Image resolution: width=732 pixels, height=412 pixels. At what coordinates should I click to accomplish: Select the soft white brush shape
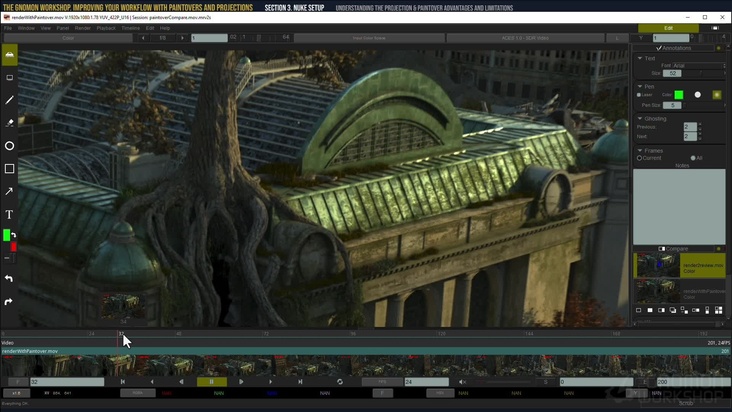click(x=697, y=95)
